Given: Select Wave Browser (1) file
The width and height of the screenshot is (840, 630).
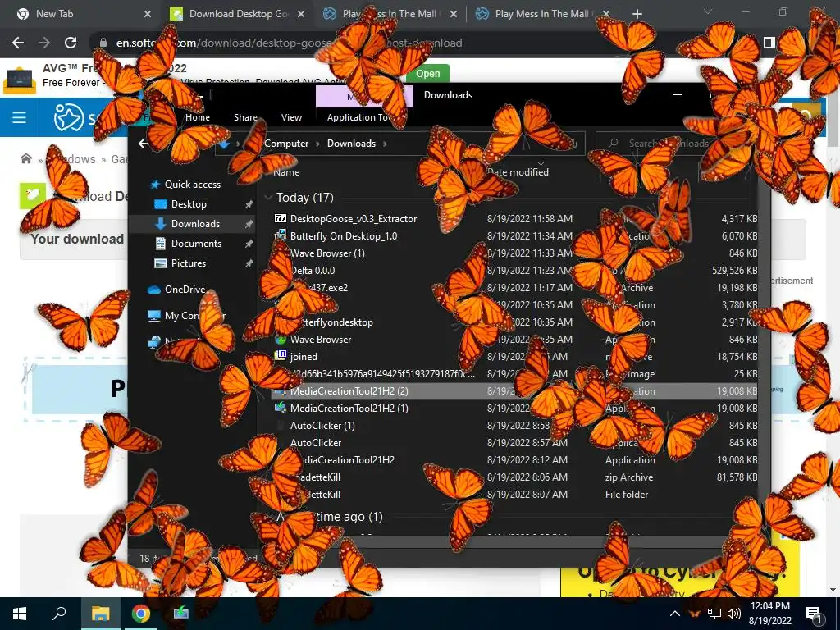Looking at the screenshot, I should point(327,253).
